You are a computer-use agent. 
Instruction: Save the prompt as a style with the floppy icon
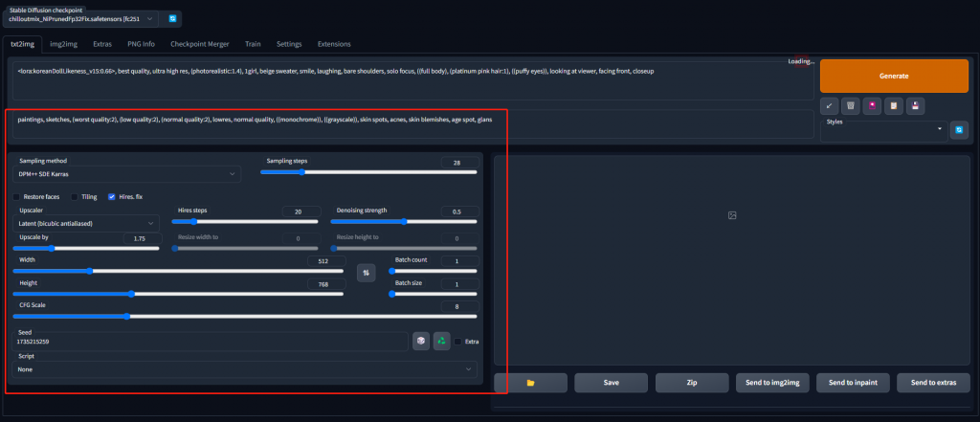tap(915, 105)
